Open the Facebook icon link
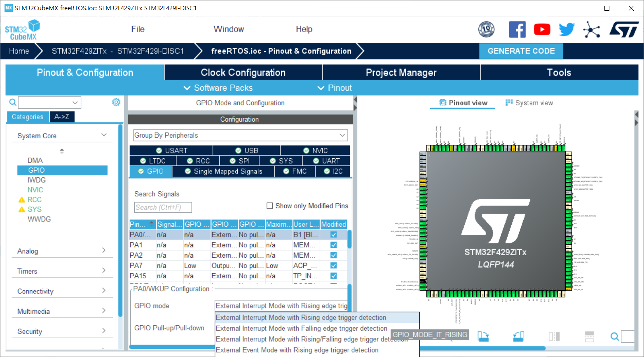 [518, 29]
